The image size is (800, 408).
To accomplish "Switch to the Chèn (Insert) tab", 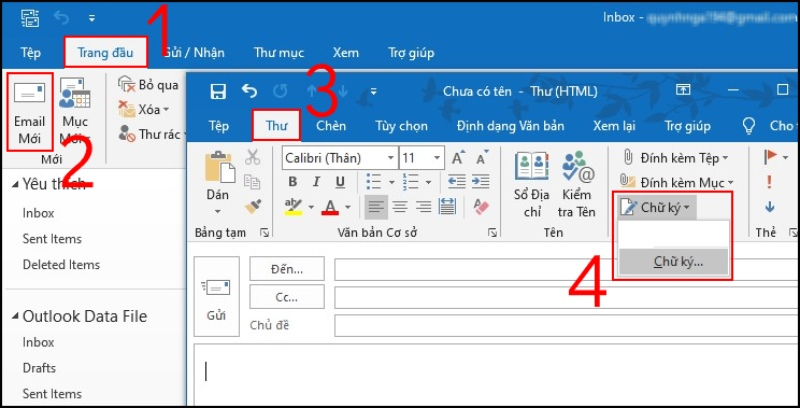I will 330,126.
